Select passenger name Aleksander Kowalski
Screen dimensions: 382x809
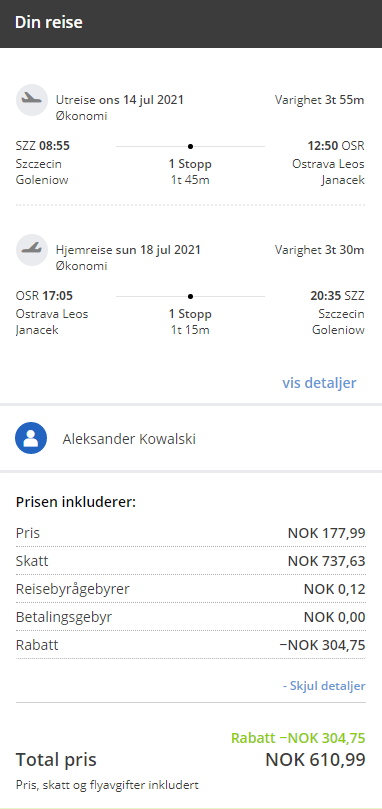pos(129,439)
